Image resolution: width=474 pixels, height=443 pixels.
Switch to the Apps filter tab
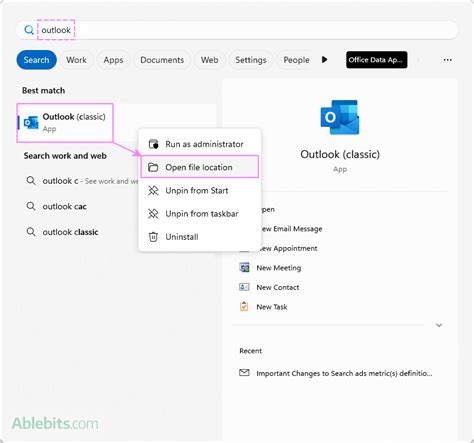pyautogui.click(x=113, y=60)
